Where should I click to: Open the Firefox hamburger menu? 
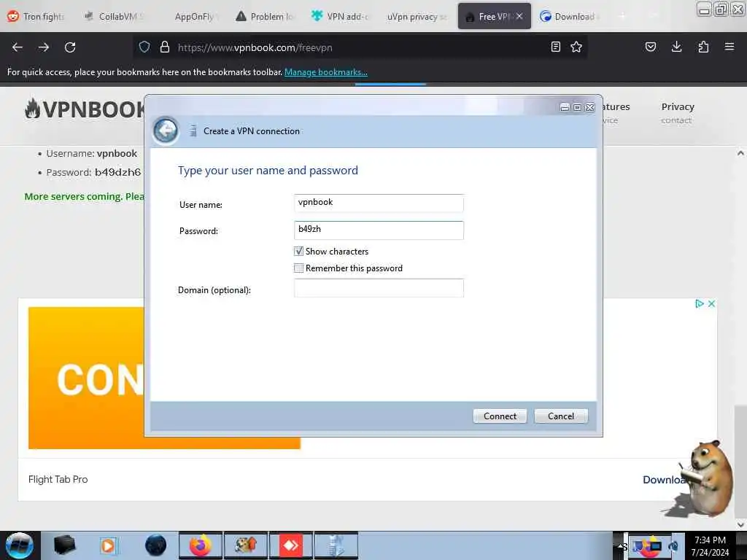[729, 47]
